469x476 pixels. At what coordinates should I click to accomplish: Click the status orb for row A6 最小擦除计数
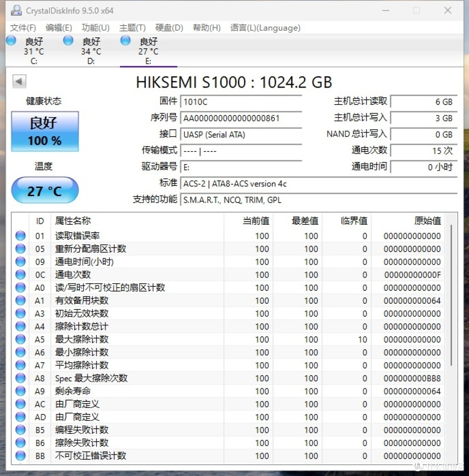pos(20,352)
